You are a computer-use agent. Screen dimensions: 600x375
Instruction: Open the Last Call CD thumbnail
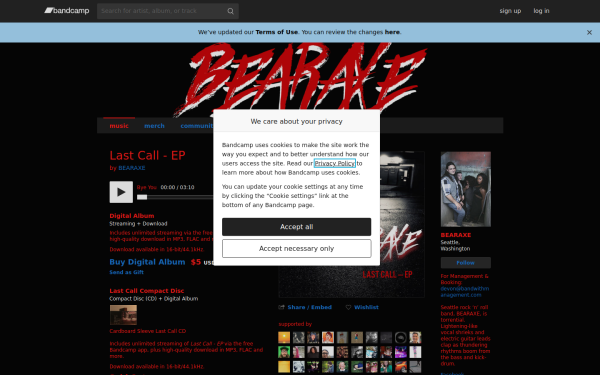(x=123, y=315)
